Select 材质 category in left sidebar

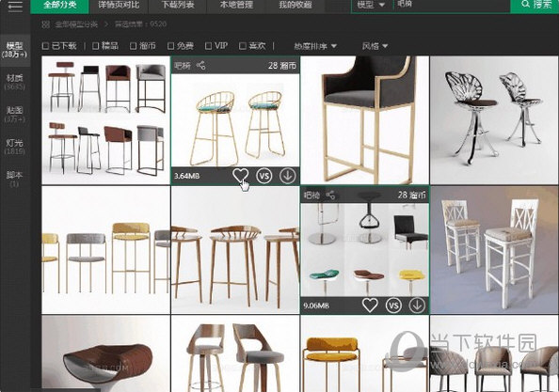point(15,82)
